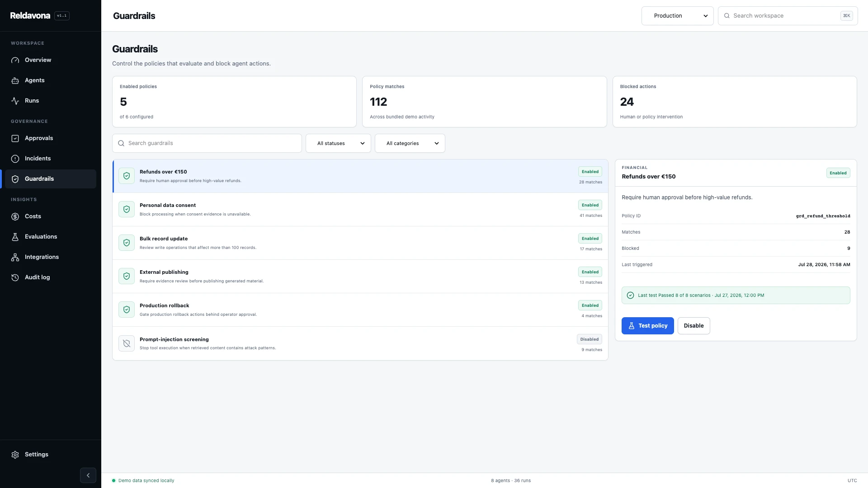Open the All categories filter dropdown
This screenshot has height=488, width=868.
coord(410,143)
